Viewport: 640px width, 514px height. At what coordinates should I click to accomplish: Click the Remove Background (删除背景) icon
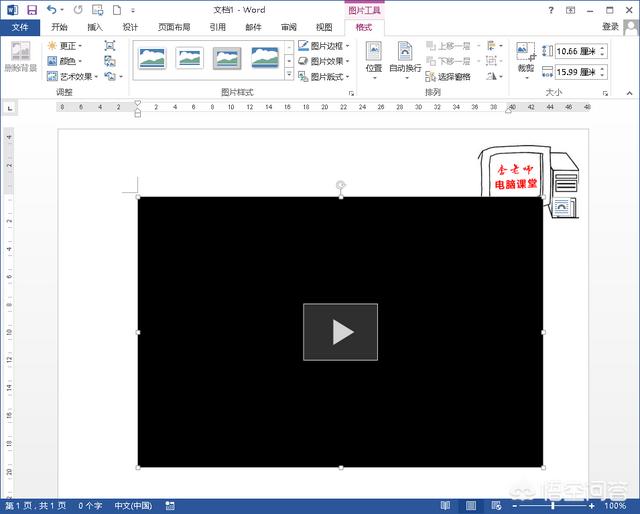[19, 57]
